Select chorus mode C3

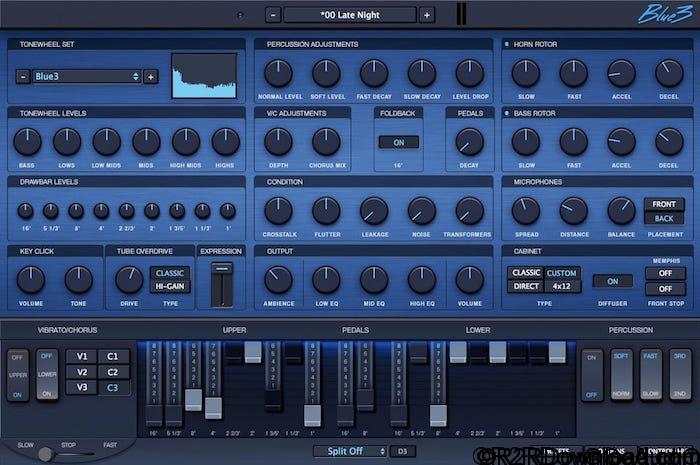pos(112,387)
